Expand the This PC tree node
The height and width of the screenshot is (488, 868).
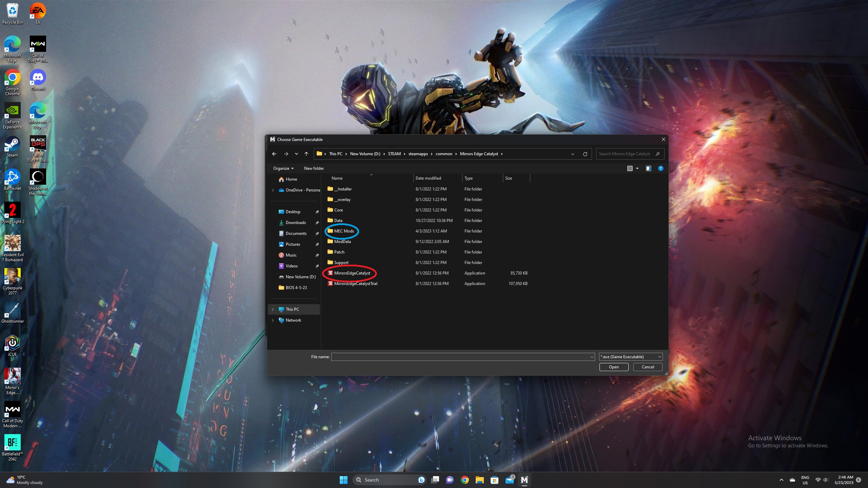(x=273, y=309)
